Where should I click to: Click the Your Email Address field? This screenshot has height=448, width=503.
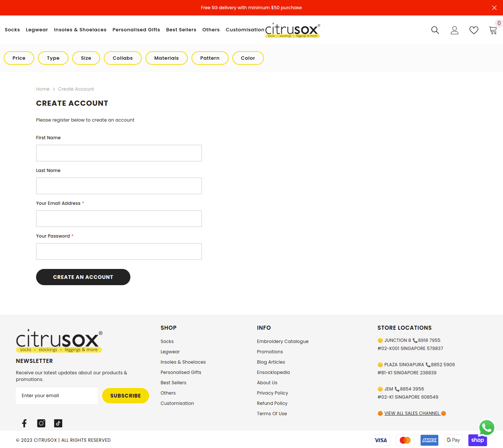(119, 219)
